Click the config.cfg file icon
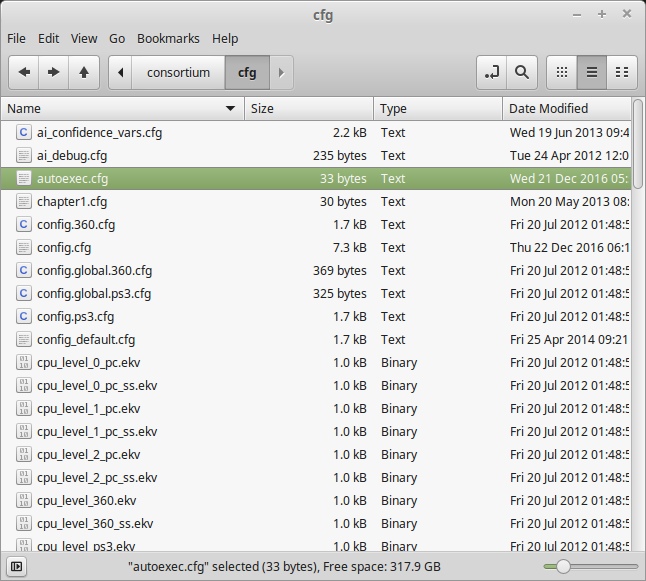Image resolution: width=646 pixels, height=581 pixels. tap(23, 248)
